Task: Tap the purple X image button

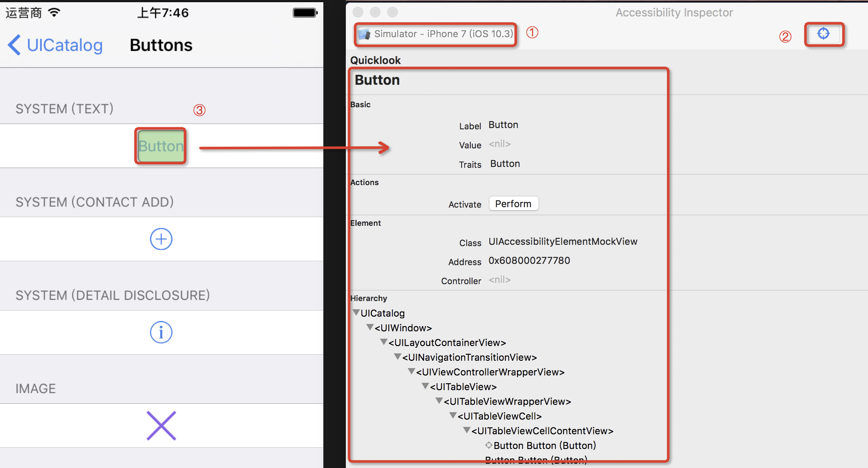Action: 161,426
